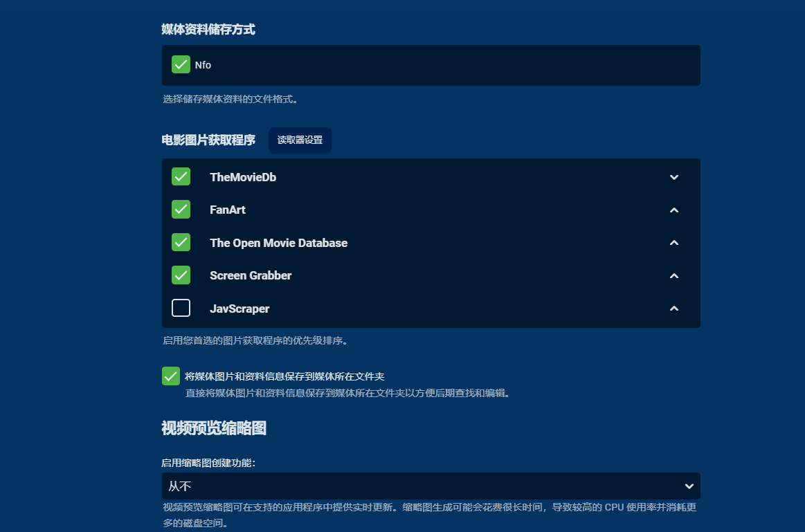Select the FanArt row label
Screen dimensions: 805x532
click(x=228, y=210)
